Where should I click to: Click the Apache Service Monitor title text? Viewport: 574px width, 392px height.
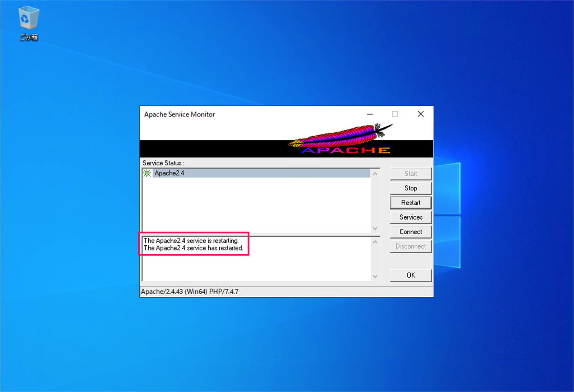tap(179, 114)
